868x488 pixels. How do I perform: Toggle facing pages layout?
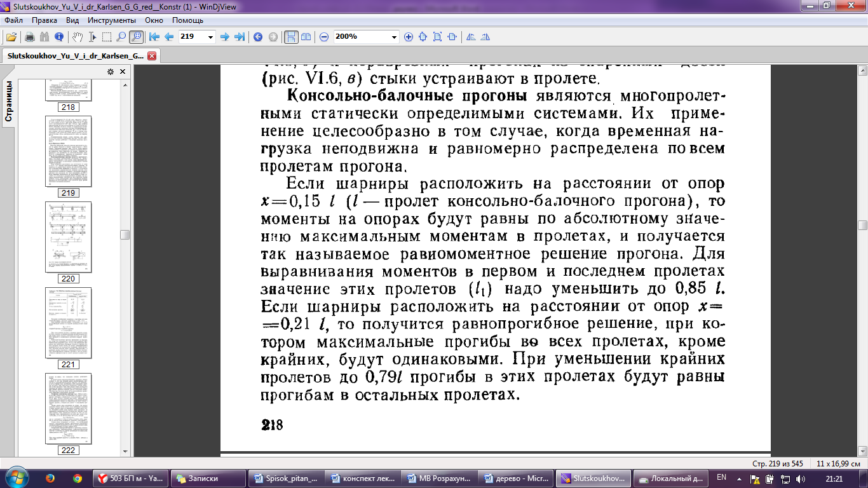click(x=306, y=37)
